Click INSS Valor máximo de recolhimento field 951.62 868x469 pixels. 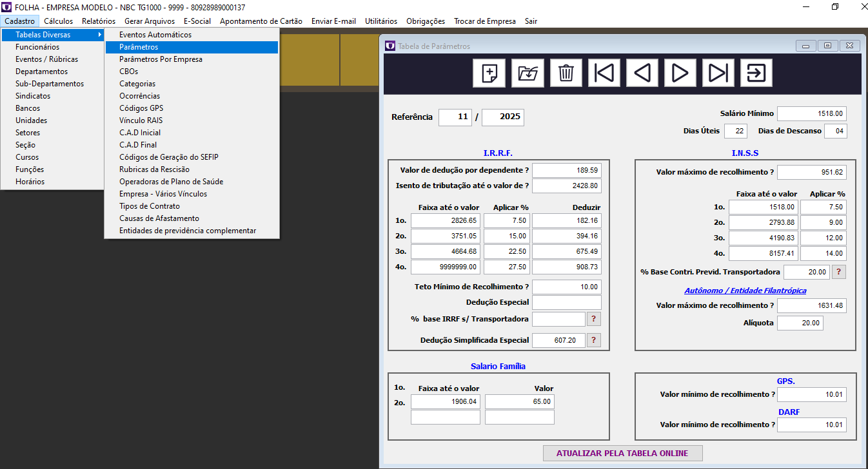coord(812,172)
